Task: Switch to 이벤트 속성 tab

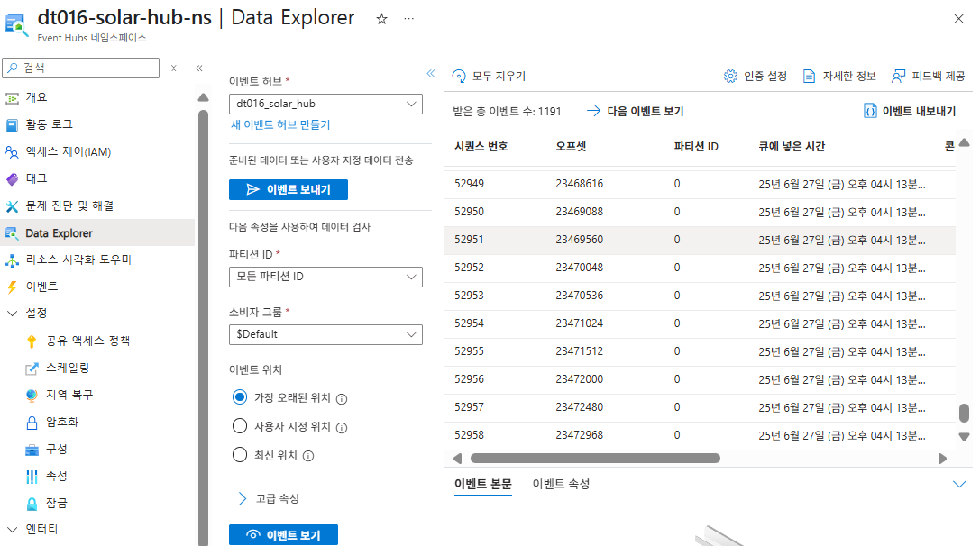Action: click(x=561, y=484)
